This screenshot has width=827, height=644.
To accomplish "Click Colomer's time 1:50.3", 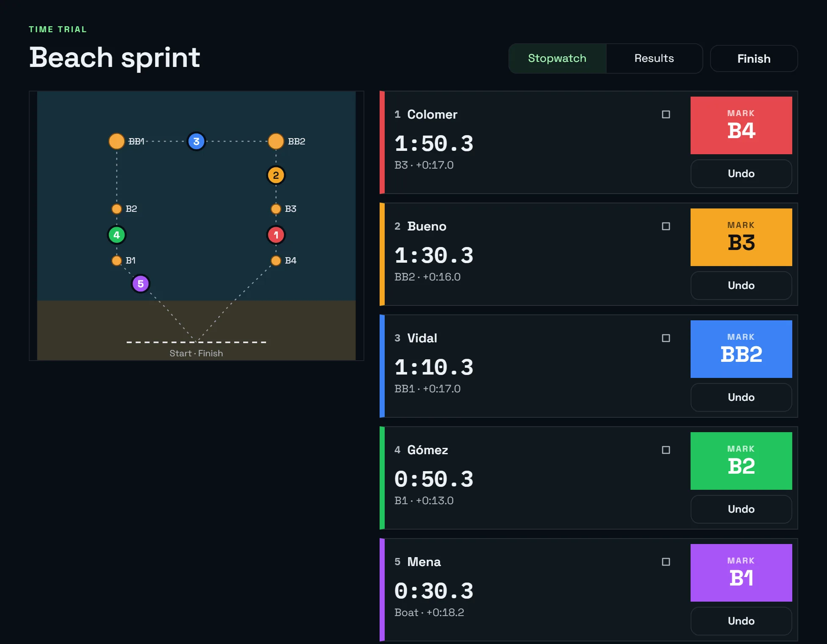I will [434, 143].
